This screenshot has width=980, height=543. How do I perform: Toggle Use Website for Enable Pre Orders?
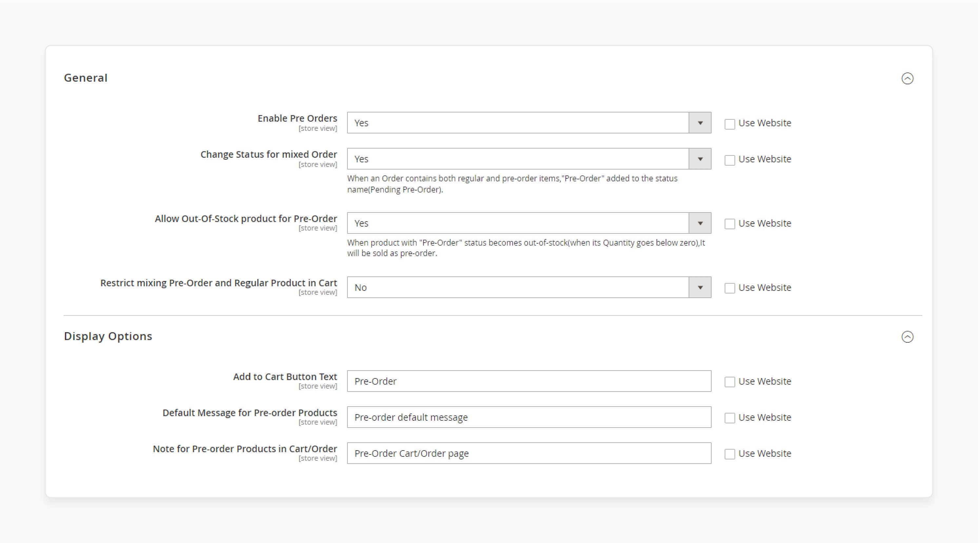[x=729, y=124]
